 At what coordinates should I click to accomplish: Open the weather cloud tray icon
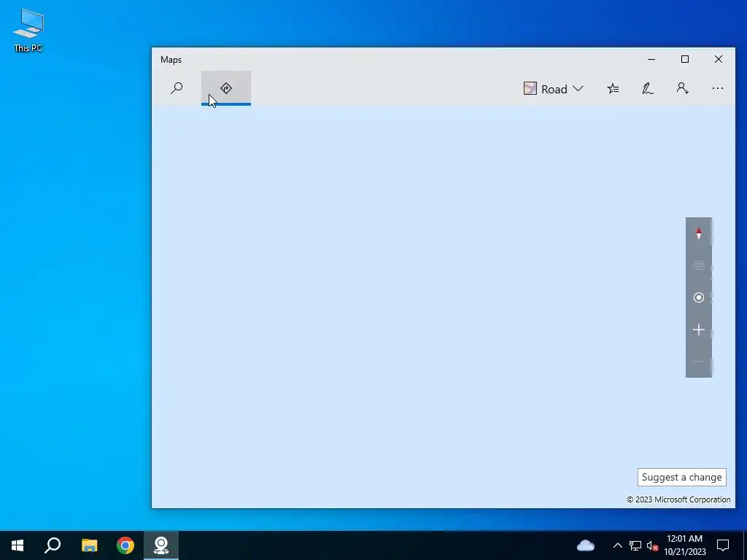tap(586, 545)
